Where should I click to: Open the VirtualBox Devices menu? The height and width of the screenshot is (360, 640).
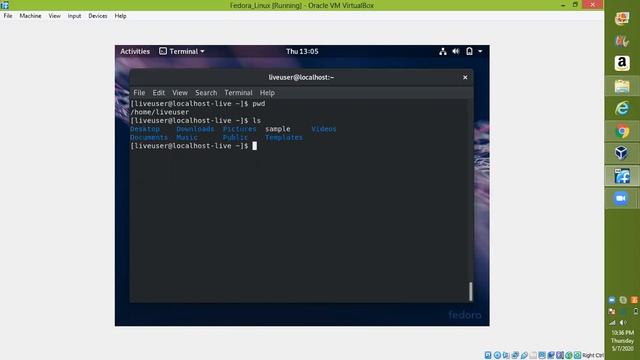click(x=98, y=16)
